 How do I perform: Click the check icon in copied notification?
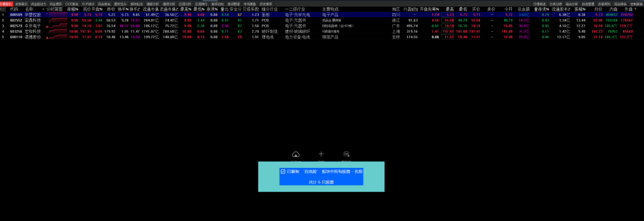283,171
